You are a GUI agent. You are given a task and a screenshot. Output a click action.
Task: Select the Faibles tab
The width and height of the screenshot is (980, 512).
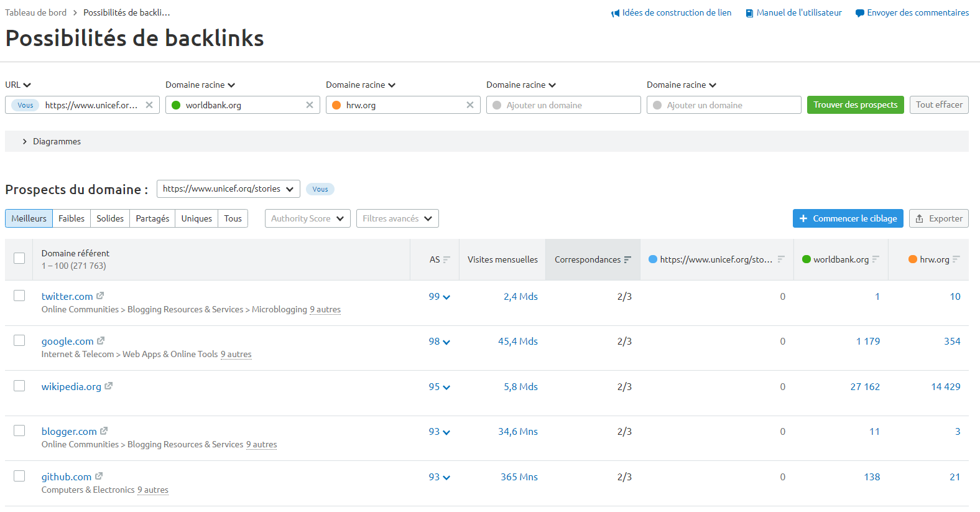pos(72,218)
